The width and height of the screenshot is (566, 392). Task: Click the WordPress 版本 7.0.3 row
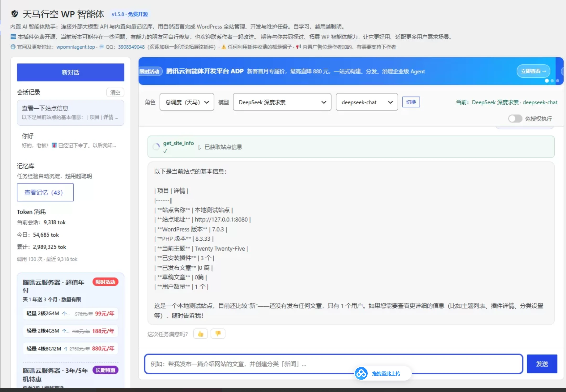(191, 229)
